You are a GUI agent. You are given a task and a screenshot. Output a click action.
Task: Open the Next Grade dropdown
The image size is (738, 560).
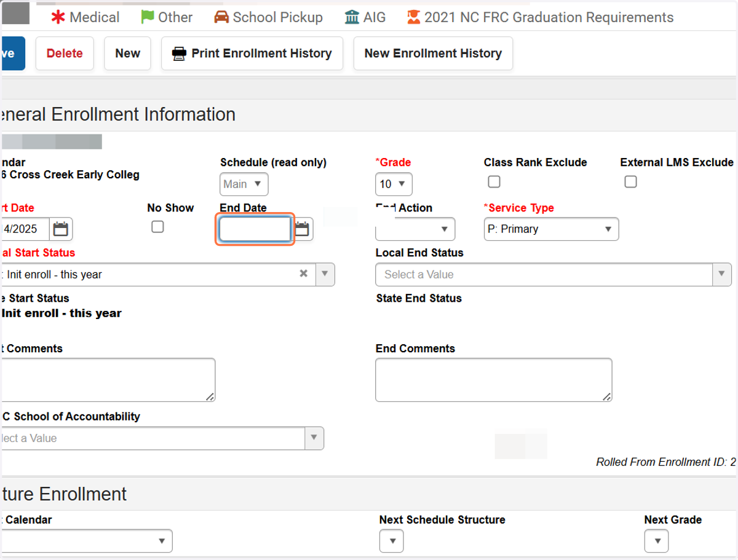[x=657, y=541]
